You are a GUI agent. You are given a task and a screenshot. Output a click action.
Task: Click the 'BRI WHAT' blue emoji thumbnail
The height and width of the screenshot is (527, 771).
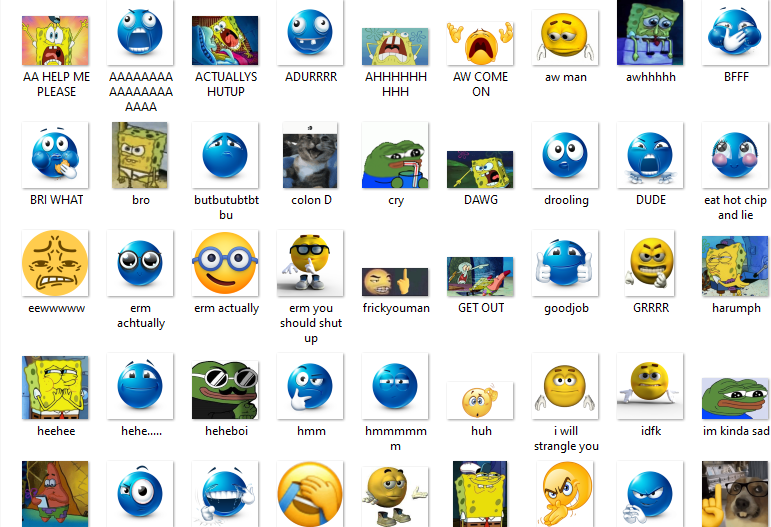[55, 155]
